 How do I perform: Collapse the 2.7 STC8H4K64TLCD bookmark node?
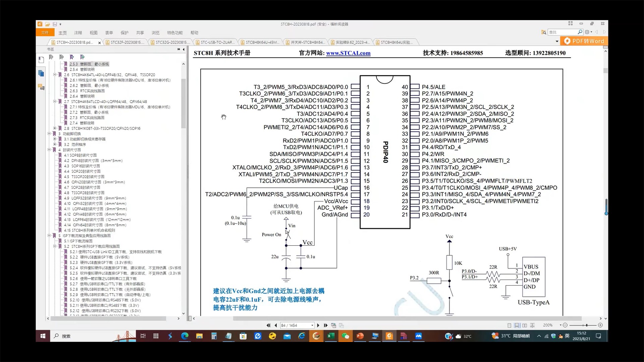pyautogui.click(x=55, y=102)
